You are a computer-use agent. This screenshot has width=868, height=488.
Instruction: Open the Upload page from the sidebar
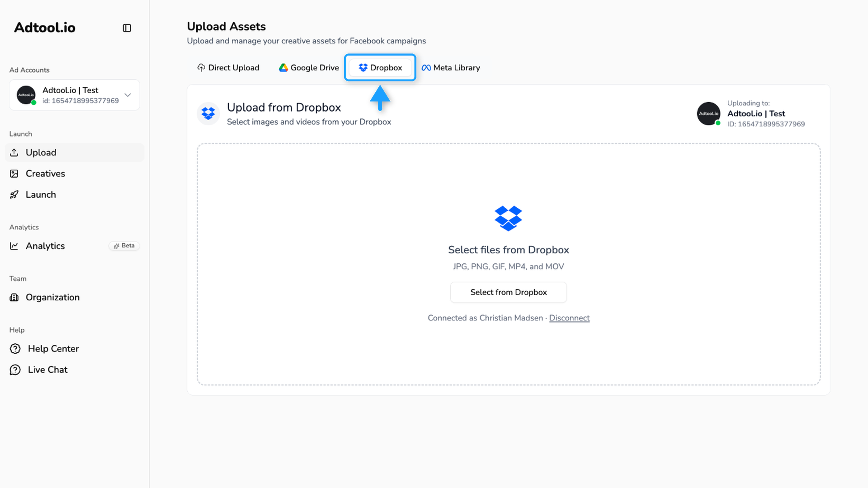tap(75, 153)
